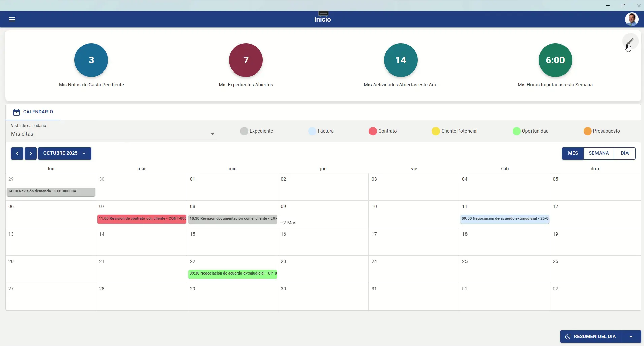Image resolution: width=644 pixels, height=346 pixels.
Task: Switch calendar to Día view
Action: coord(624,153)
